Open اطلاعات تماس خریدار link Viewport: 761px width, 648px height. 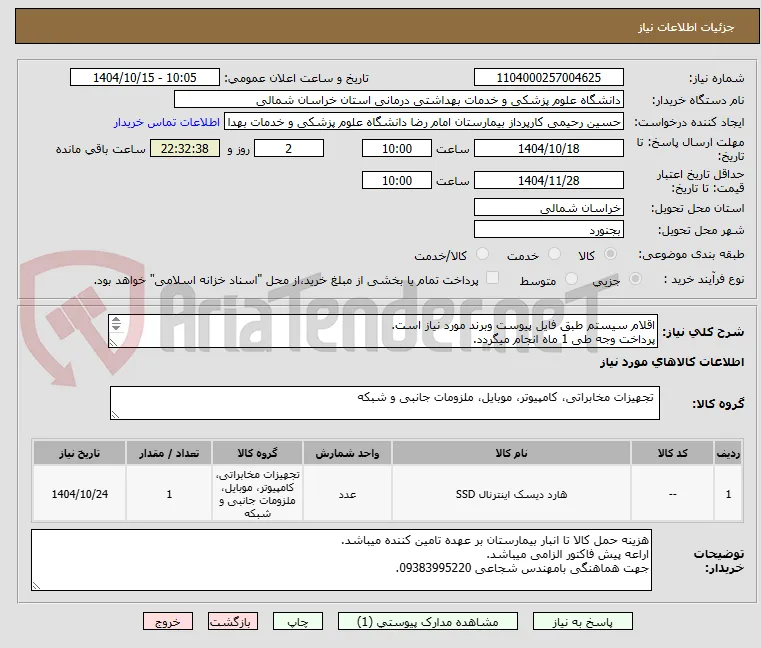coord(167,122)
